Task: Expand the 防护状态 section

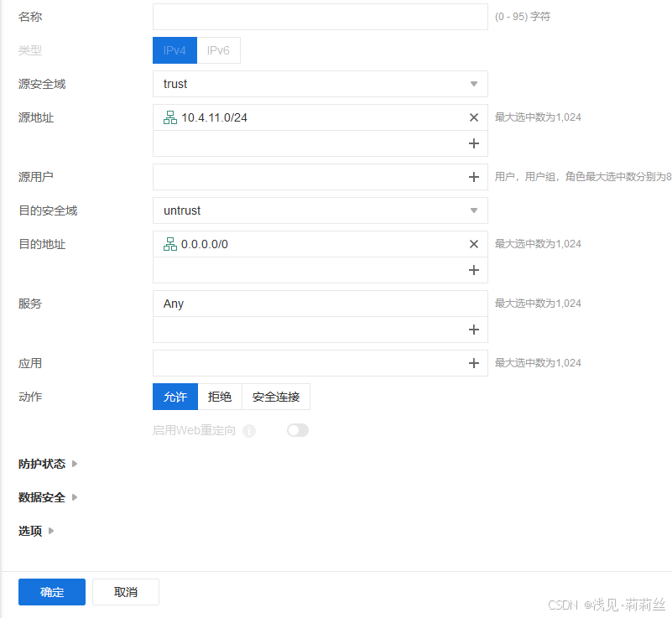Action: click(x=48, y=464)
